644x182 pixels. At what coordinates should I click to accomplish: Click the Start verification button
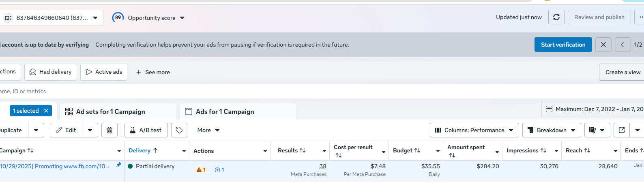pyautogui.click(x=563, y=45)
